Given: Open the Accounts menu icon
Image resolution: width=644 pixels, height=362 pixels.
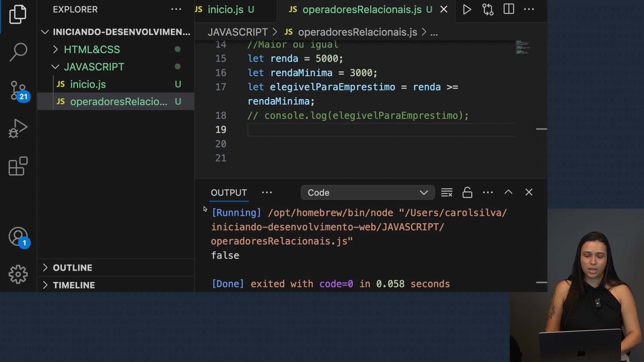Looking at the screenshot, I should pyautogui.click(x=18, y=237).
